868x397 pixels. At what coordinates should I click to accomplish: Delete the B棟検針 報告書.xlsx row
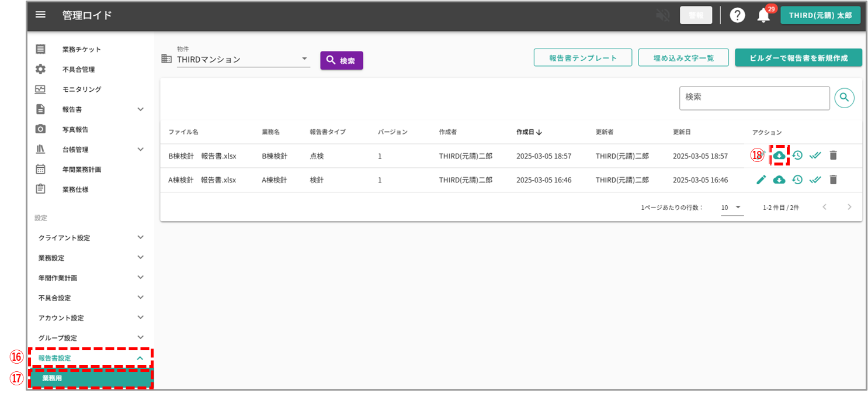pyautogui.click(x=834, y=156)
